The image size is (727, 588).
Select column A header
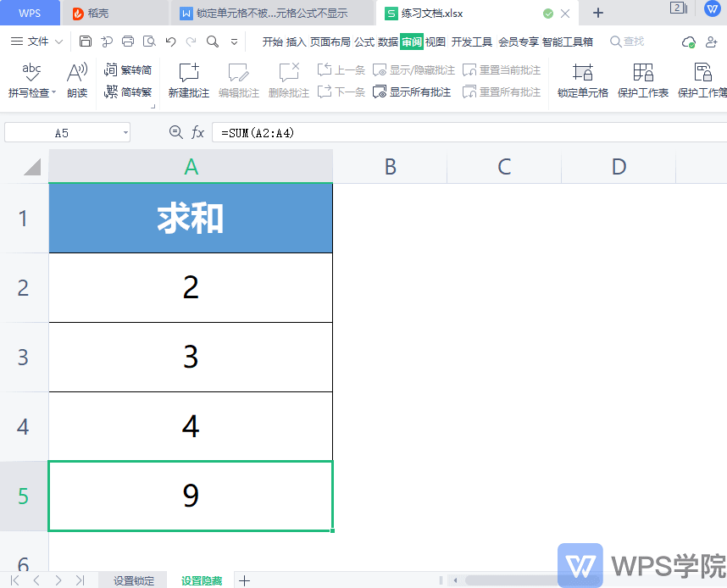tap(191, 166)
